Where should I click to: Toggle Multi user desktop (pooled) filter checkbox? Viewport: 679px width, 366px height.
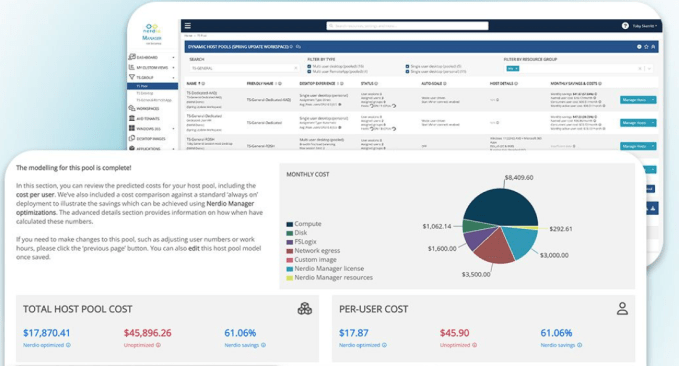309,67
